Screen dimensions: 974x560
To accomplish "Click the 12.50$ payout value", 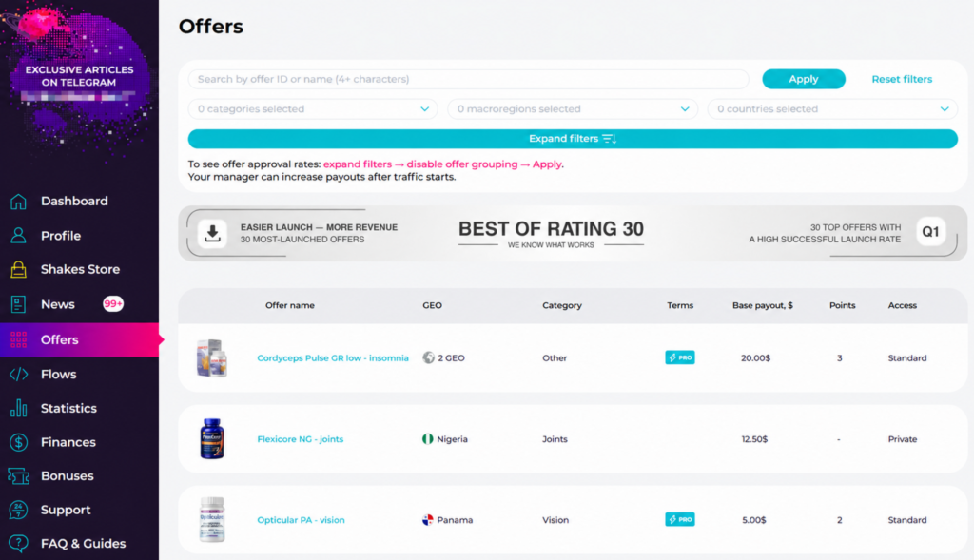I will click(x=754, y=439).
